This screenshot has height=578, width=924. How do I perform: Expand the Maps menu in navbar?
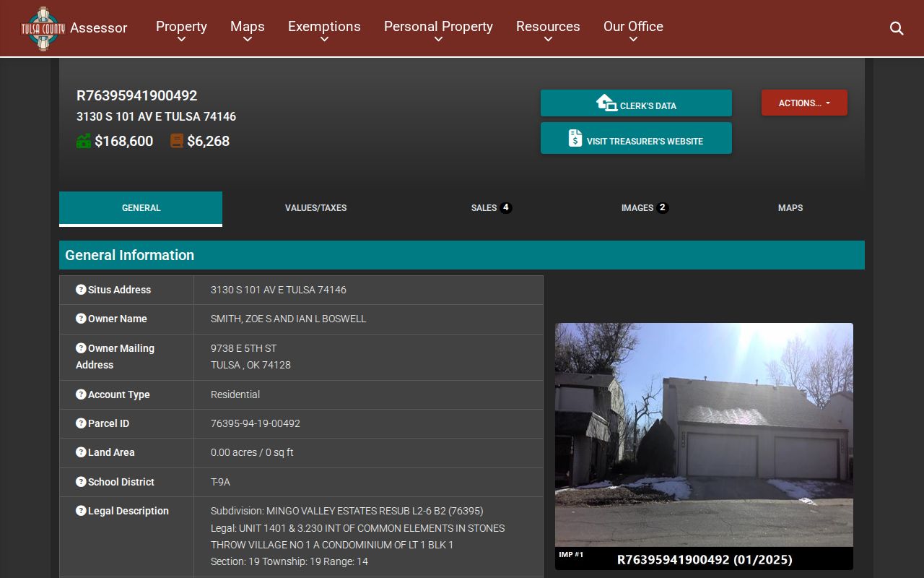(248, 30)
